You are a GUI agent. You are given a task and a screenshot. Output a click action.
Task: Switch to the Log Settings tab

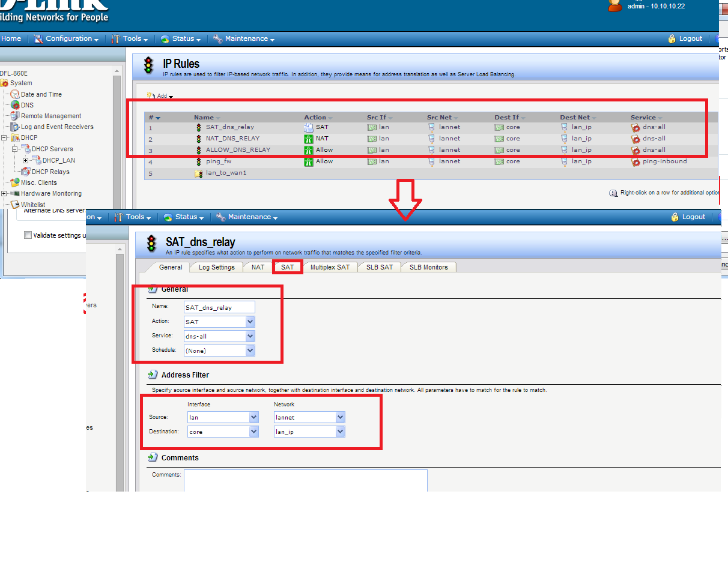pyautogui.click(x=216, y=267)
